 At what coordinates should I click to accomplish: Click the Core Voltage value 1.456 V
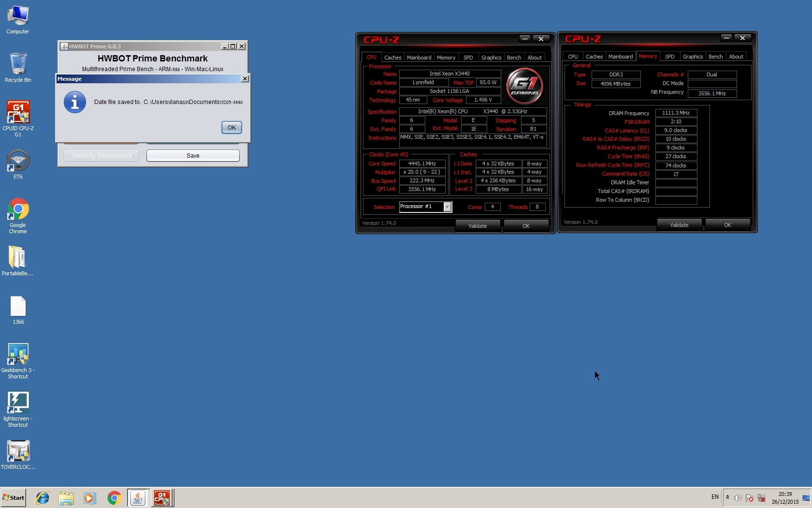point(483,100)
